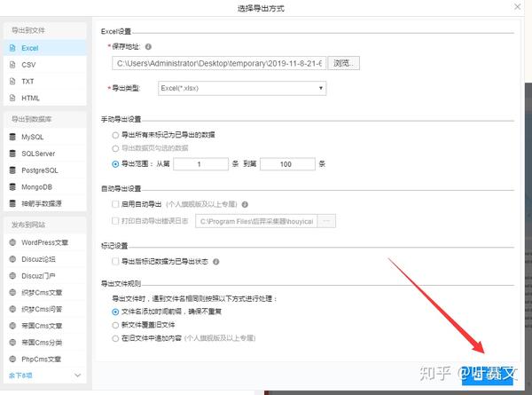Select 文件名添加时间前缀 radio option
The image size is (532, 395).
coord(115,312)
